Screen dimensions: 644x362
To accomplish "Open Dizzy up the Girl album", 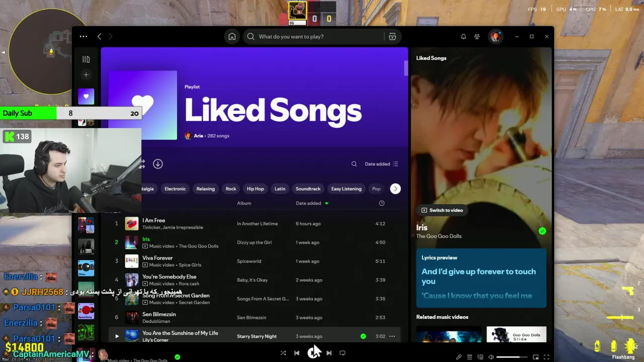I will click(254, 242).
